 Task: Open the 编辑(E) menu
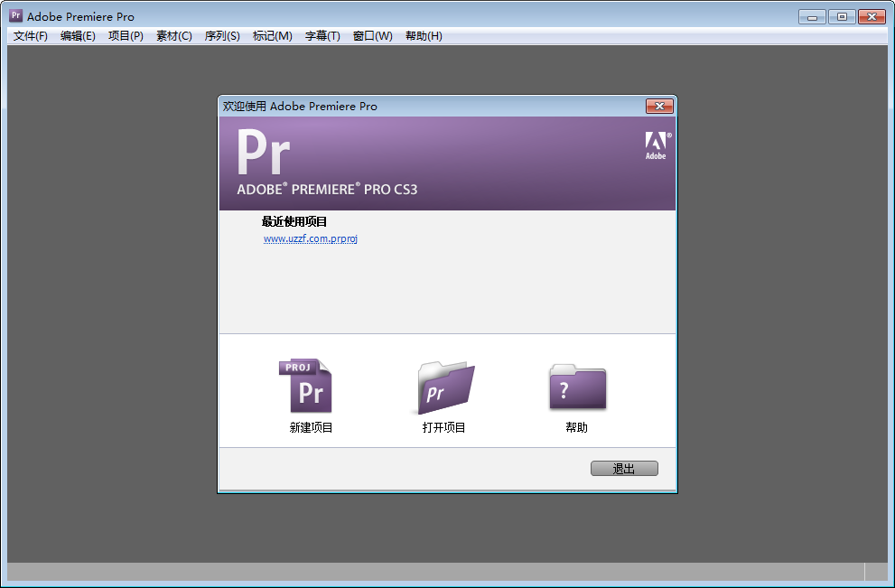77,36
